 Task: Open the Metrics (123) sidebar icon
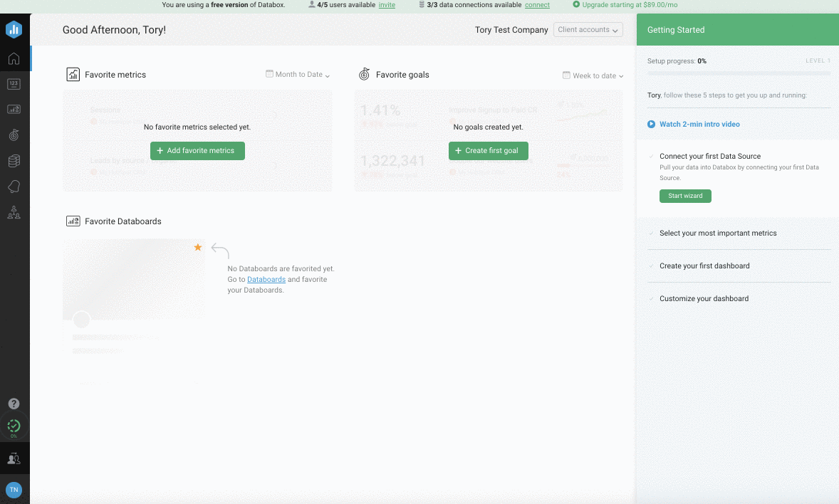tap(14, 84)
